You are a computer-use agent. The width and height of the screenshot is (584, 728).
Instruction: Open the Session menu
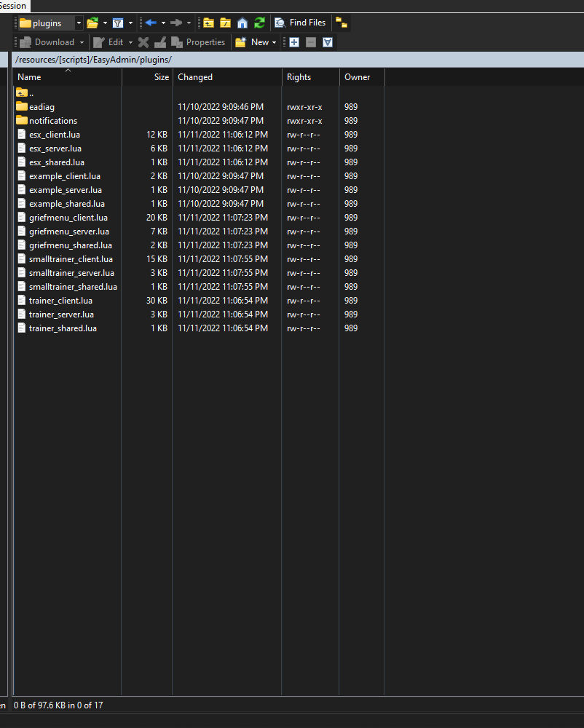coord(13,6)
